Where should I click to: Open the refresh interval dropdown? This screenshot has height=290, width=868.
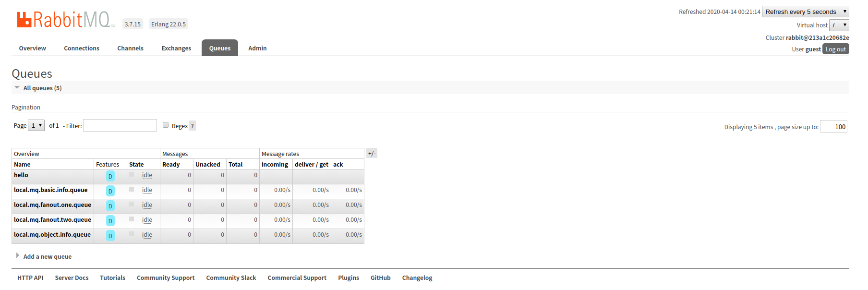coord(805,12)
